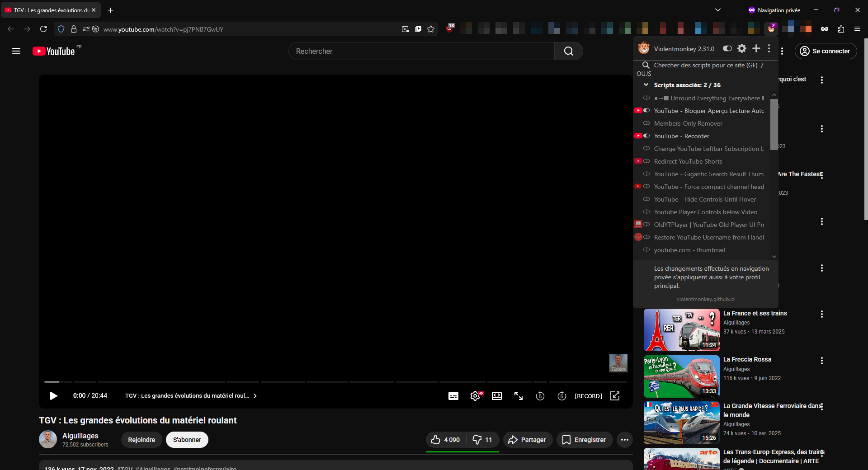Open YouTube hamburger guide menu
868x470 pixels.
[x=16, y=51]
